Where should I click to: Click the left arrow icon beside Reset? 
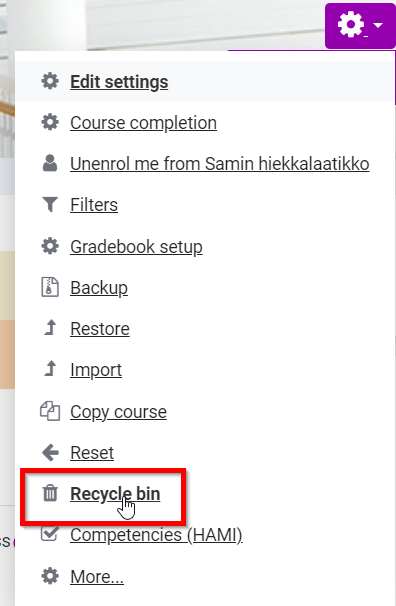tap(50, 453)
